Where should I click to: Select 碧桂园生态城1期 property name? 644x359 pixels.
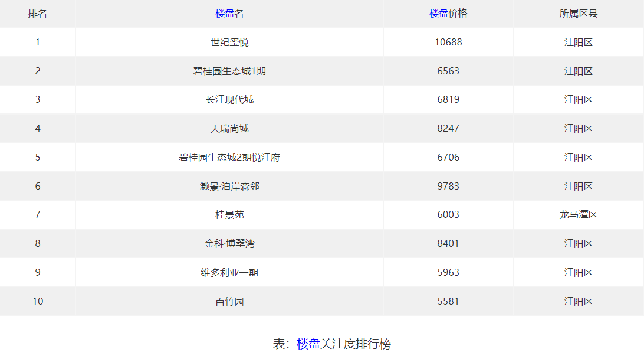pos(229,71)
